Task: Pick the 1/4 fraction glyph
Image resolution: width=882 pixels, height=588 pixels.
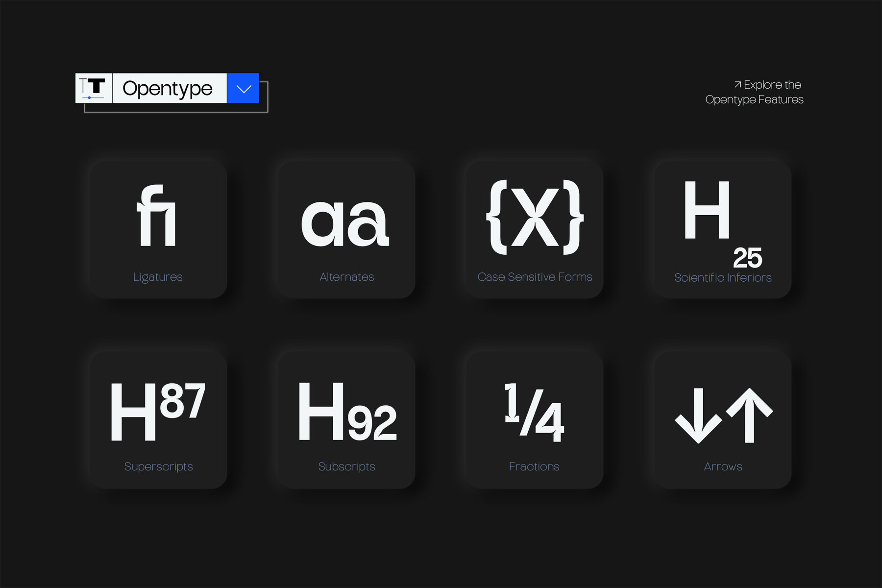Action: (534, 413)
